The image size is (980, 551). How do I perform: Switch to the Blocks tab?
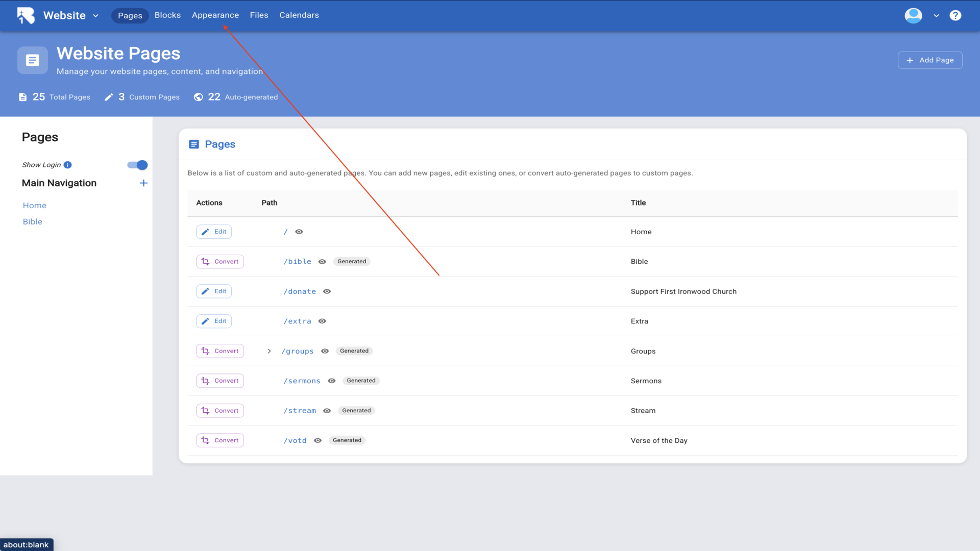click(167, 15)
